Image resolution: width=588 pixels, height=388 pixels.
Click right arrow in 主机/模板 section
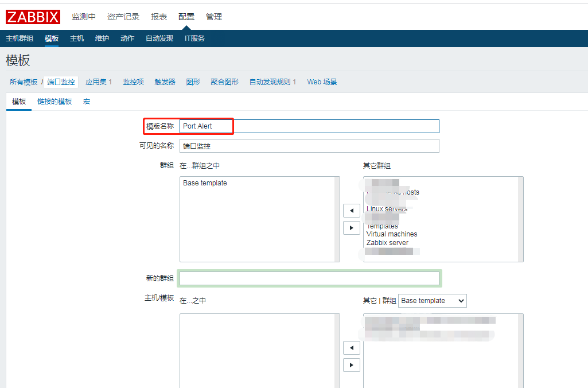tap(351, 365)
